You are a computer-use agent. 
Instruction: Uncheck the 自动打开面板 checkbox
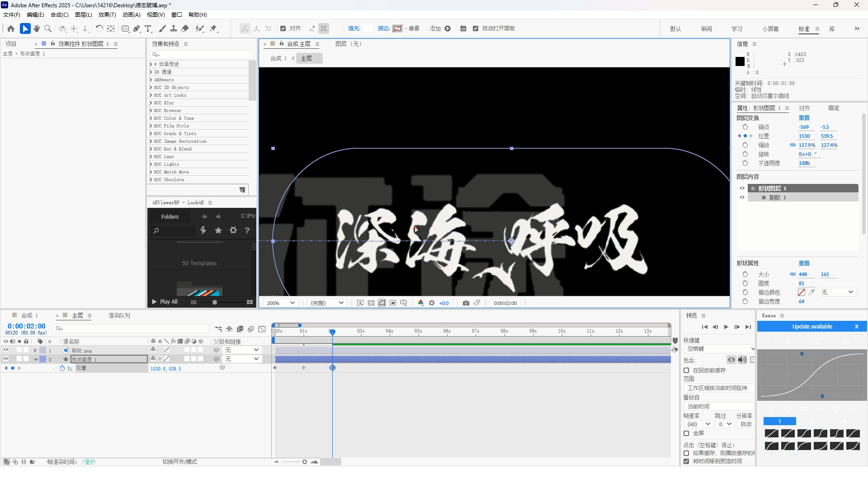pyautogui.click(x=475, y=28)
